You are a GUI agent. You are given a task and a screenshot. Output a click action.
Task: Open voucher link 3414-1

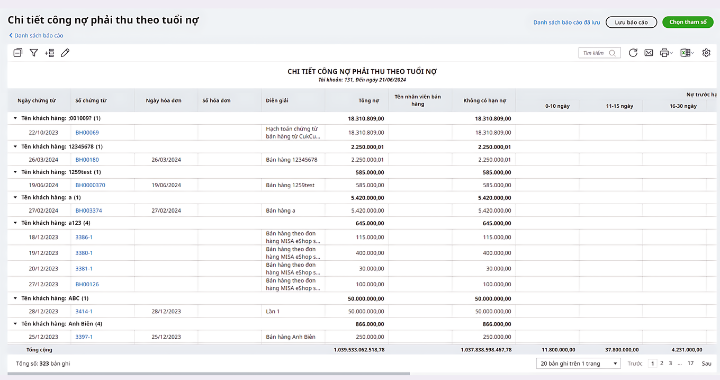(x=84, y=311)
